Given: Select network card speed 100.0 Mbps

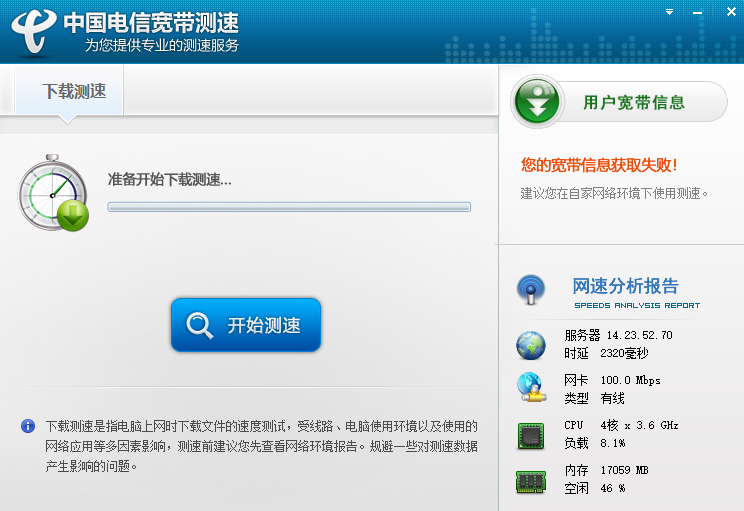Looking at the screenshot, I should tap(630, 381).
